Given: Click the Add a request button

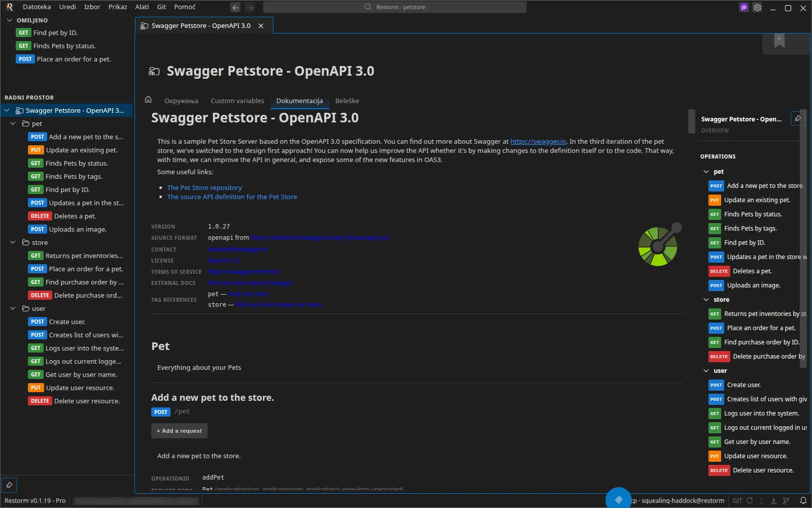Looking at the screenshot, I should coord(179,431).
